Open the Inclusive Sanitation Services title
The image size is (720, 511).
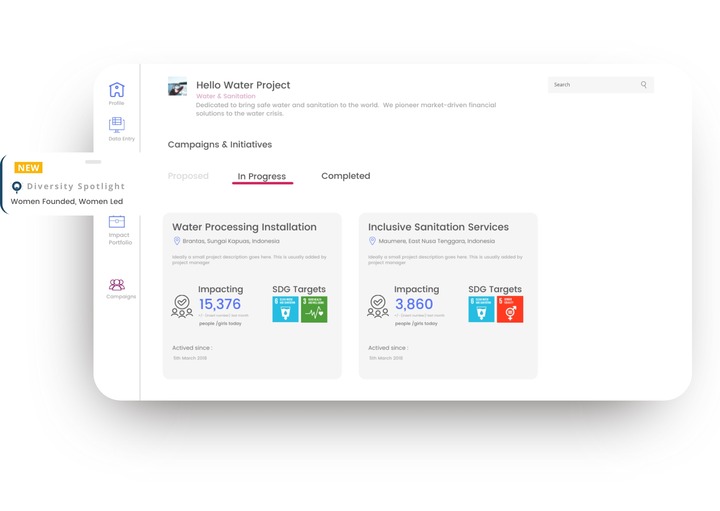tap(438, 227)
